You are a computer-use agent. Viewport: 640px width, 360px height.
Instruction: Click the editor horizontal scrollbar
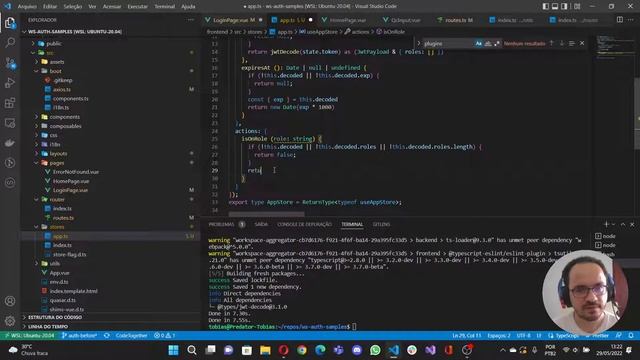pos(266,214)
